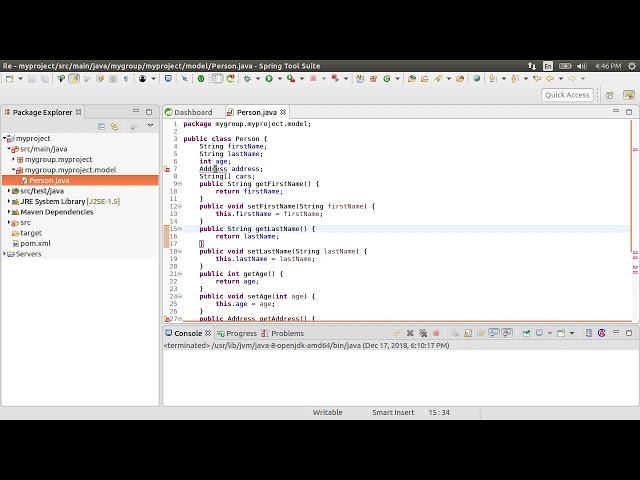Click the Spring Boot Dashboard green power icon

(x=201, y=78)
